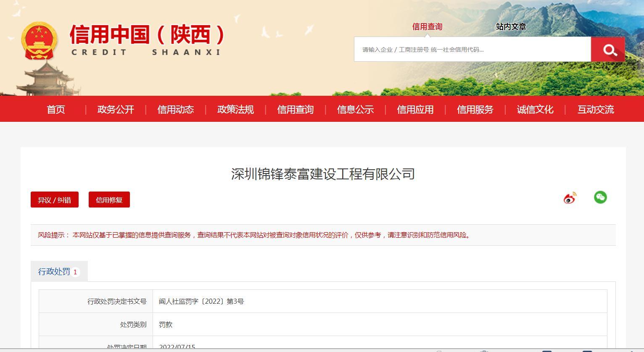
Task: Click the national emblem logo
Action: tap(39, 41)
